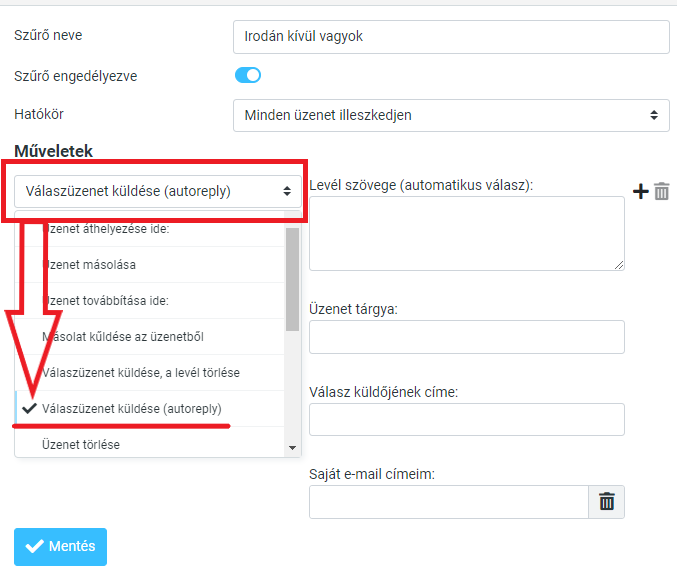The height and width of the screenshot is (572, 677).
Task: Click the 'Mentés' save button
Action: point(60,546)
